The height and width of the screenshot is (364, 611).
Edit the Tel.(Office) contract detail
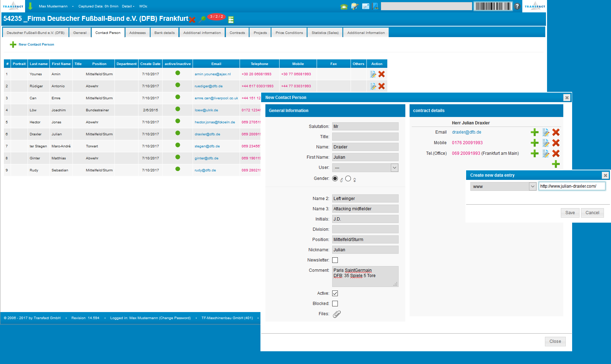(546, 154)
